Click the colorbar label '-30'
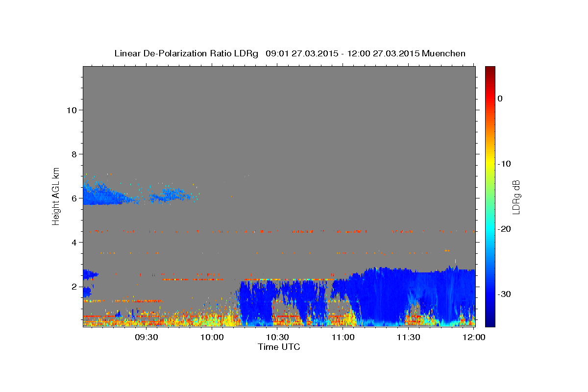This screenshot has width=588, height=392. (504, 294)
